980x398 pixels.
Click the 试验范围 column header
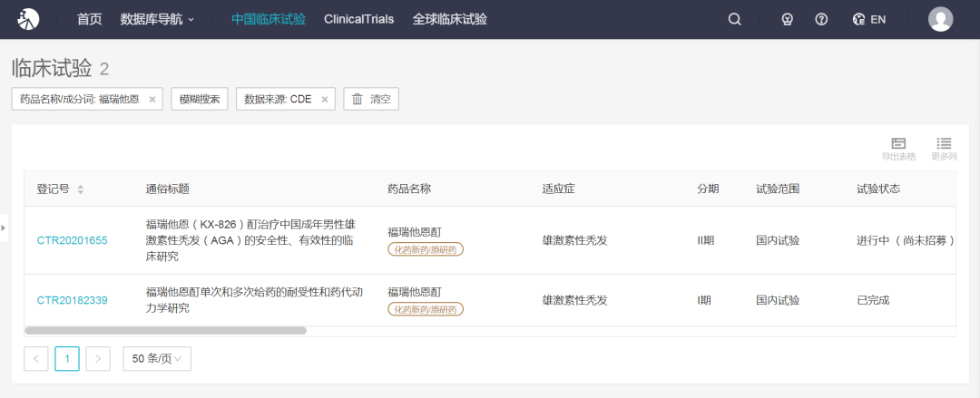click(778, 189)
